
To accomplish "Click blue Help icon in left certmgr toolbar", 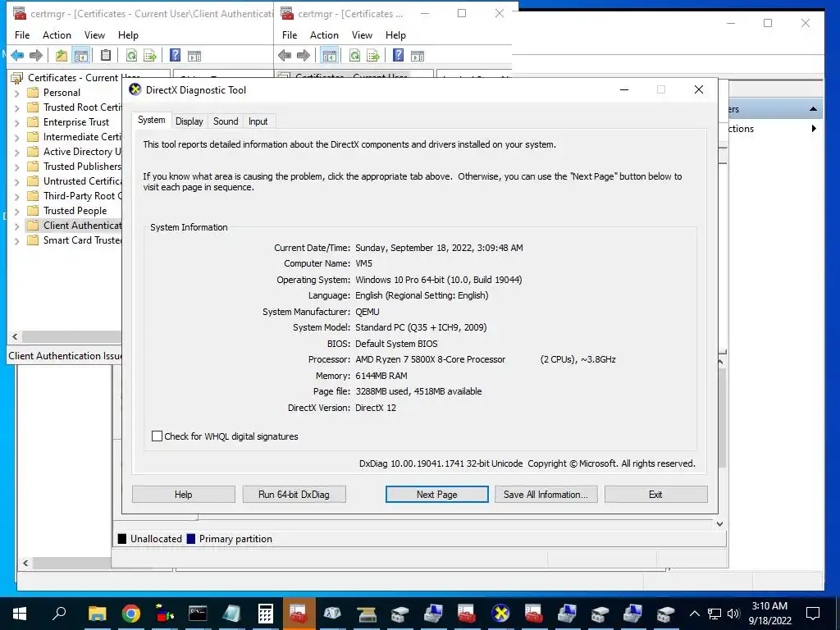I will click(x=175, y=55).
